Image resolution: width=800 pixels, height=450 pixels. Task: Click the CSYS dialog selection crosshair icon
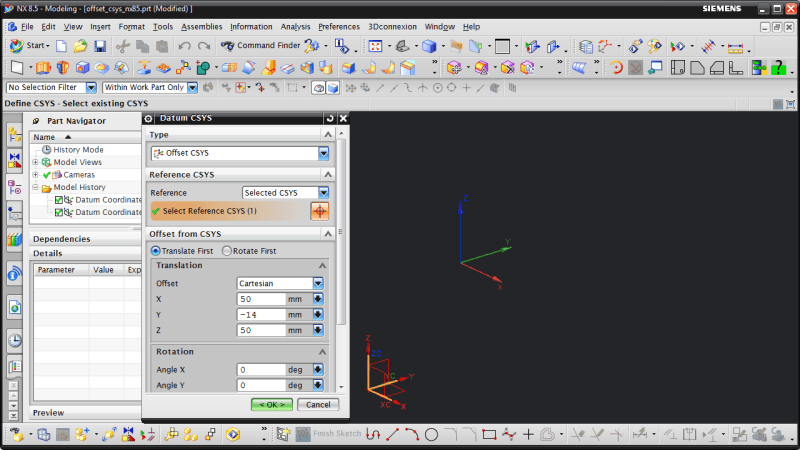(x=320, y=211)
